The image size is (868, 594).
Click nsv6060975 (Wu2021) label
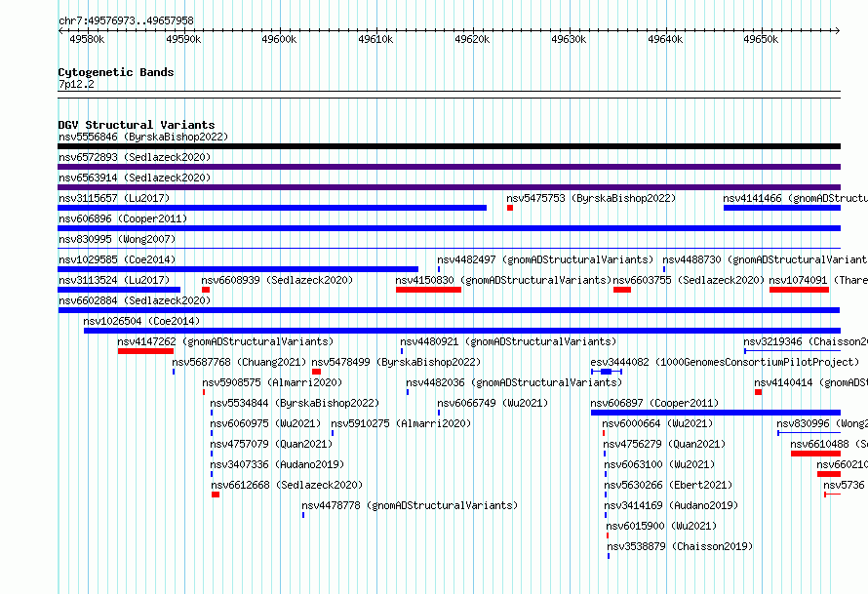click(265, 423)
